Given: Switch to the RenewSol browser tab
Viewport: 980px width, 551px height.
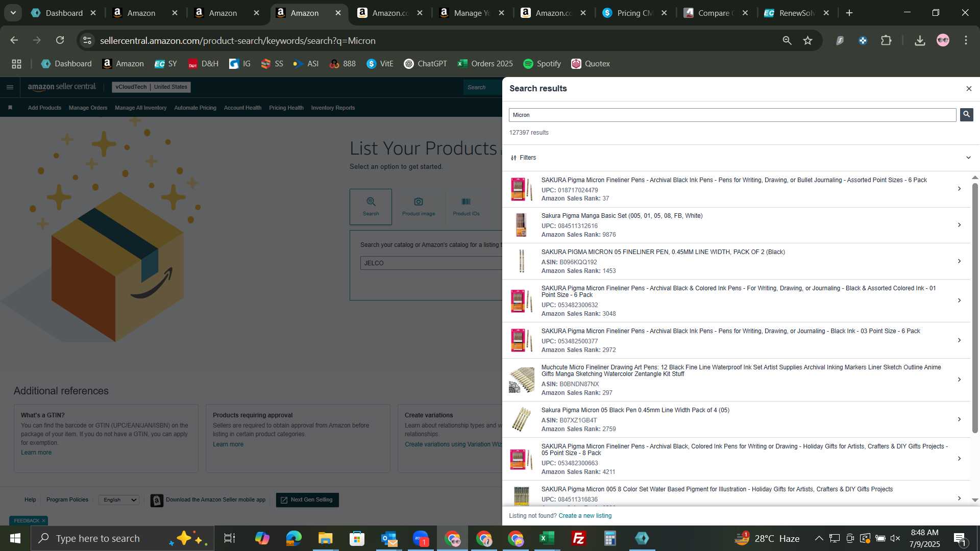Looking at the screenshot, I should (x=796, y=13).
